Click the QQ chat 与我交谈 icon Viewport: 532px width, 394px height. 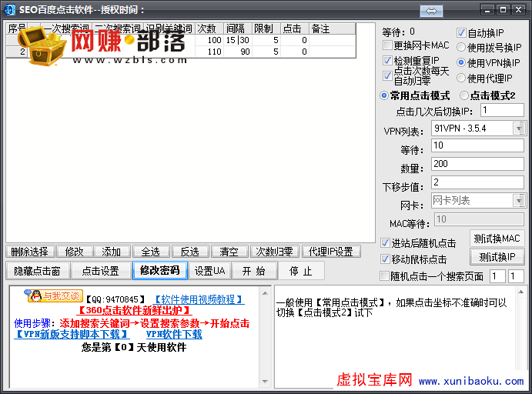point(53,295)
